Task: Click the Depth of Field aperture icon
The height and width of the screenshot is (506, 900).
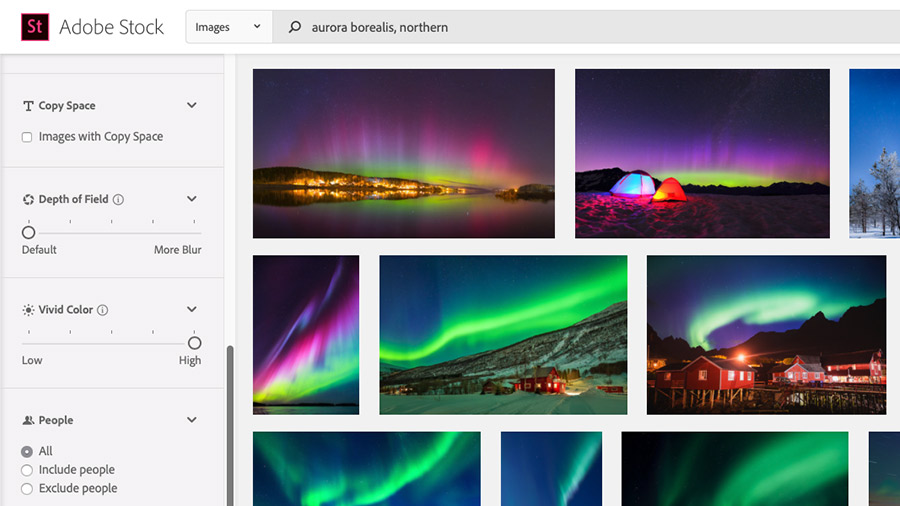Action: pyautogui.click(x=28, y=200)
